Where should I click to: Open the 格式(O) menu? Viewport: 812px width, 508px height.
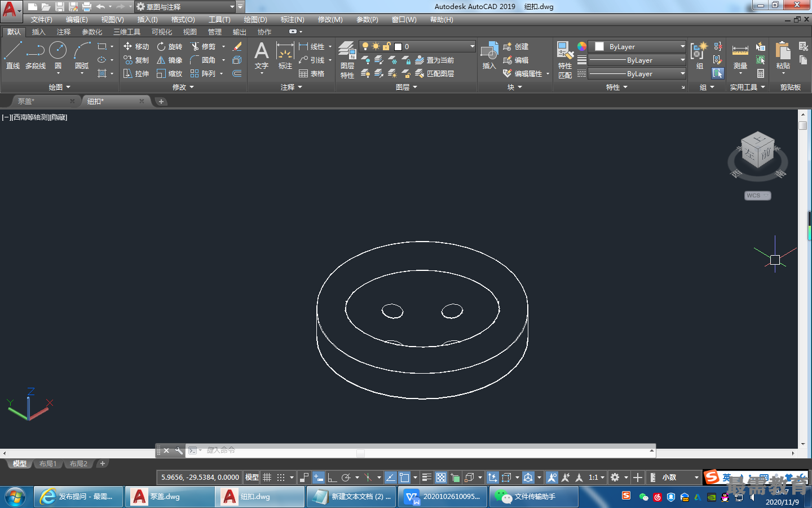pos(183,20)
